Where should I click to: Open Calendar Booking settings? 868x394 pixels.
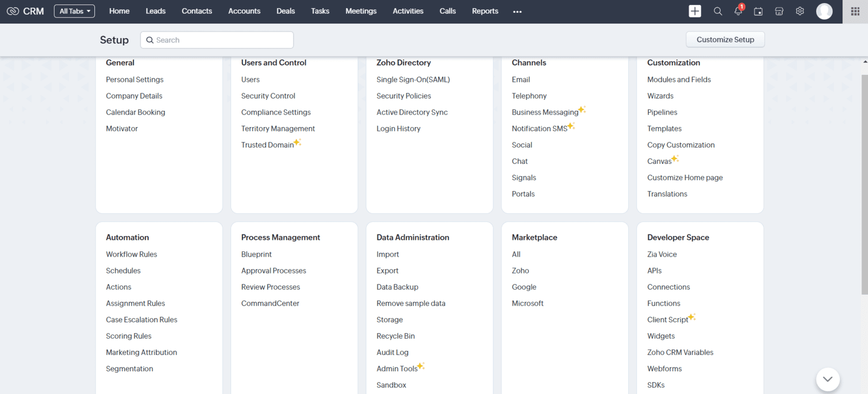tap(136, 112)
